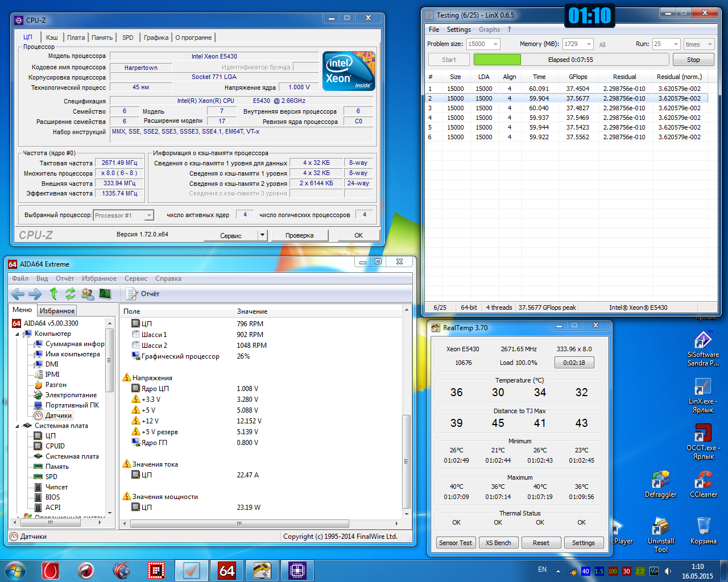The height and width of the screenshot is (582, 728).
Task: Select the CPUID chip icon in AIDA64's tree
Action: 39,446
